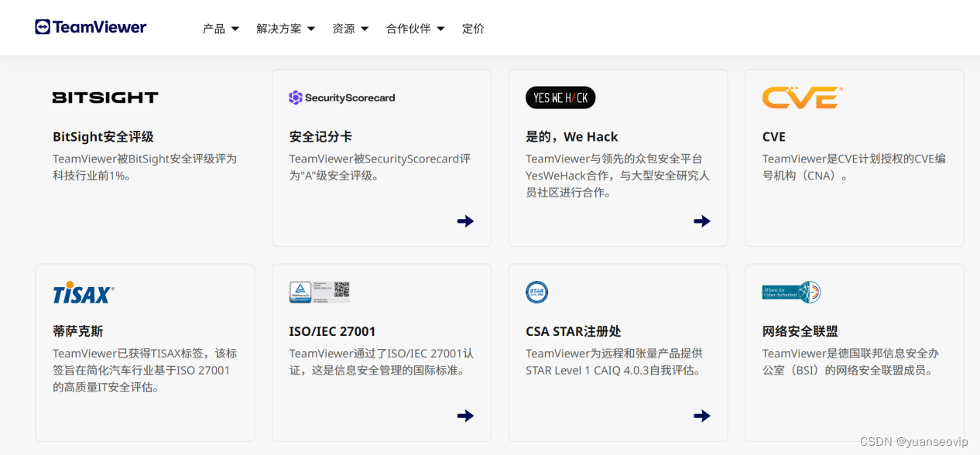Click the arrow in the 安全记分卡 card
980x455 pixels.
[465, 221]
